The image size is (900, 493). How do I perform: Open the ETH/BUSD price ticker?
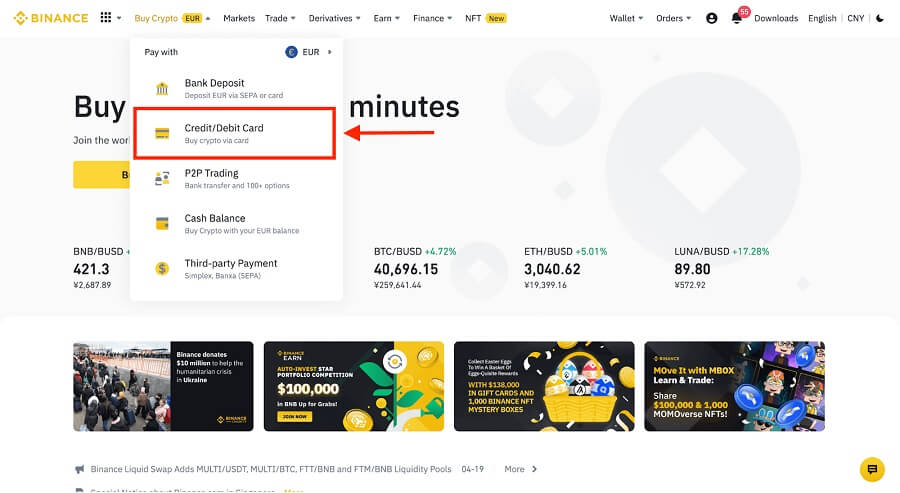pos(565,268)
